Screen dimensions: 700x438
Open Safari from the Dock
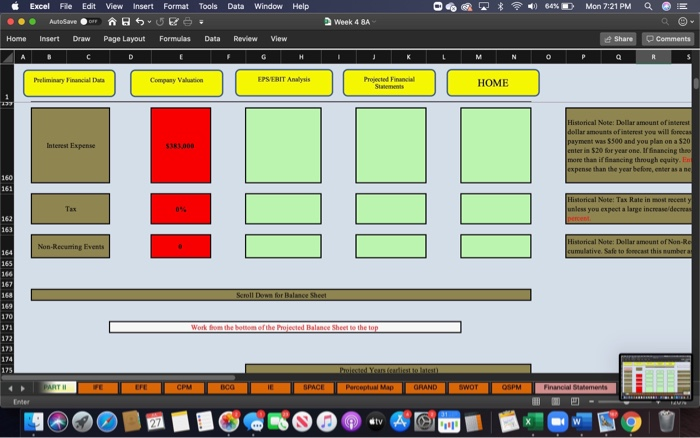[107, 422]
